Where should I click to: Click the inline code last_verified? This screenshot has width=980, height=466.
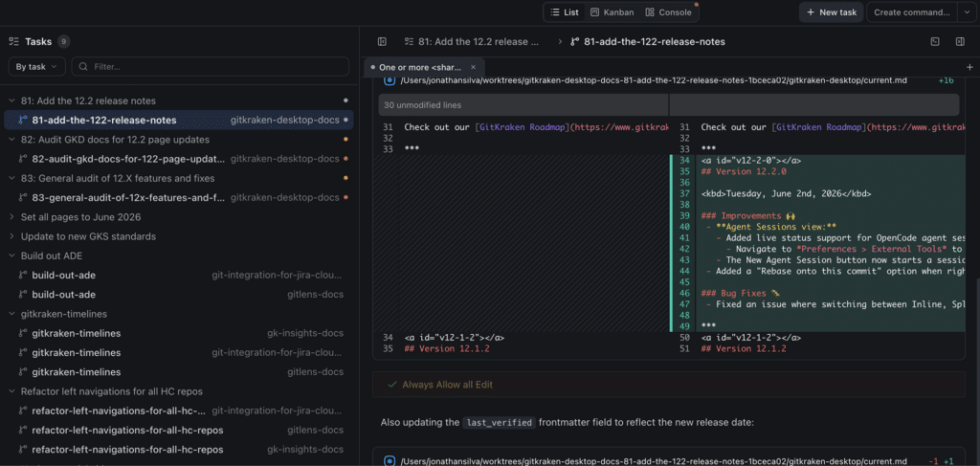(500, 423)
